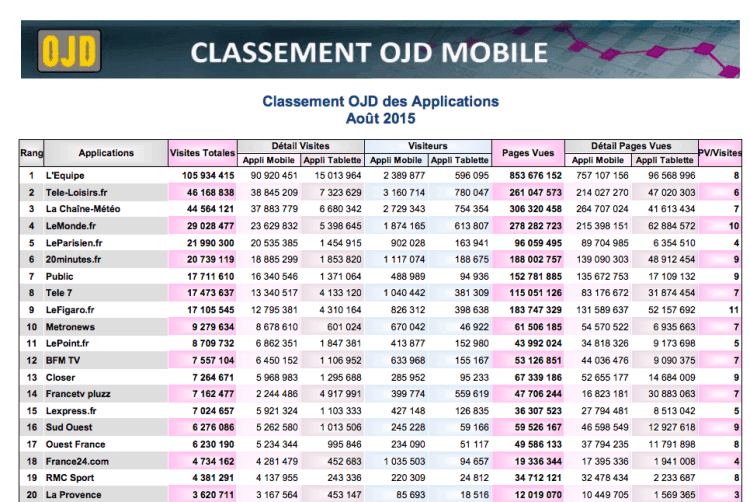Click Appli Mobile under Visiteurs
750x502 pixels.
tap(396, 160)
